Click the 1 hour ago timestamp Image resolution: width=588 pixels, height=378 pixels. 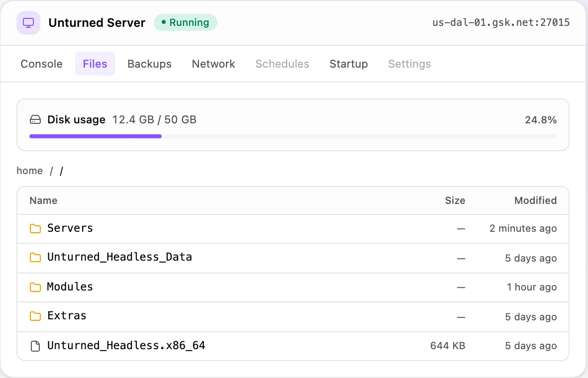click(532, 287)
